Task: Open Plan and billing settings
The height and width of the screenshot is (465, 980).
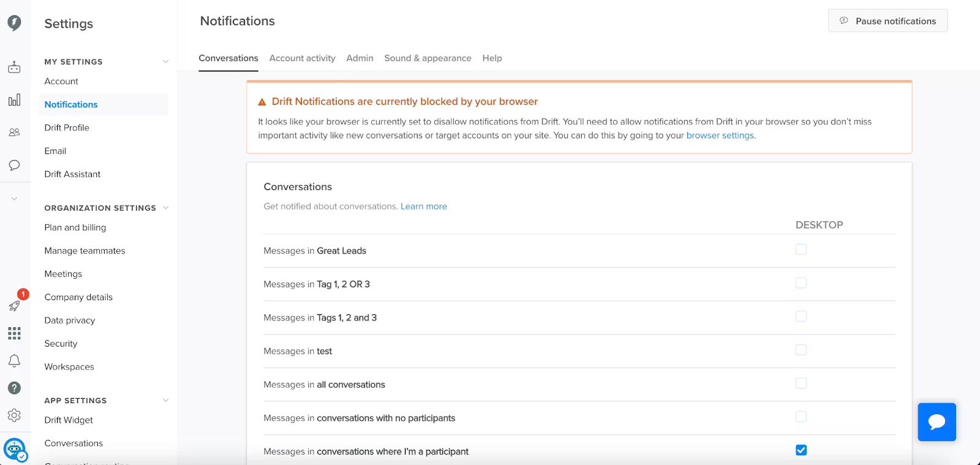Action: [x=75, y=228]
